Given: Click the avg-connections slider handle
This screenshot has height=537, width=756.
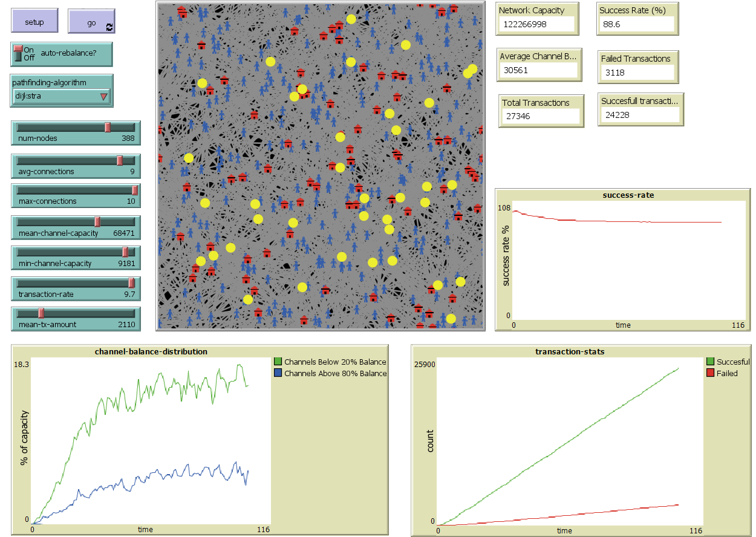Looking at the screenshot, I should 120,160.
